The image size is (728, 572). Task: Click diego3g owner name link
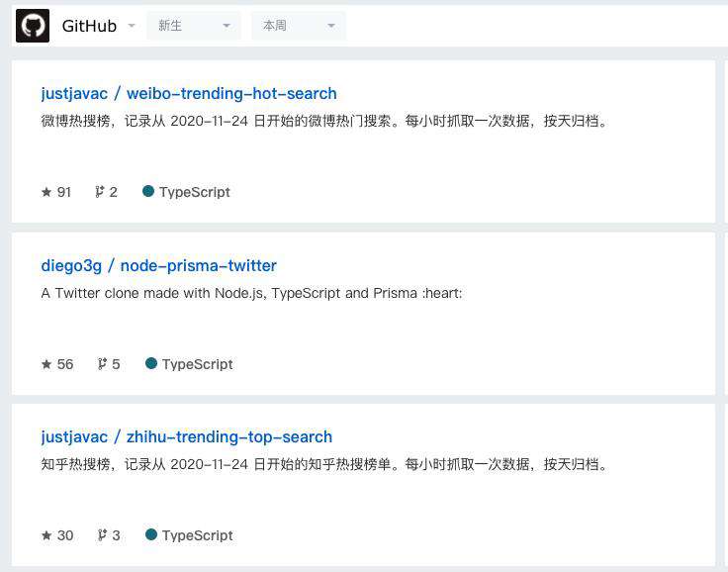pyautogui.click(x=71, y=266)
